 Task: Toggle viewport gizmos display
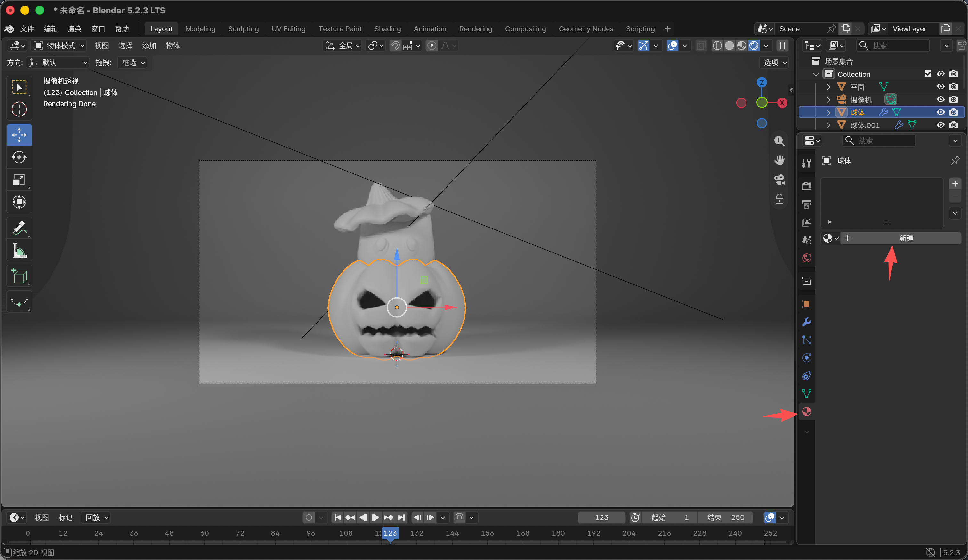coord(643,45)
